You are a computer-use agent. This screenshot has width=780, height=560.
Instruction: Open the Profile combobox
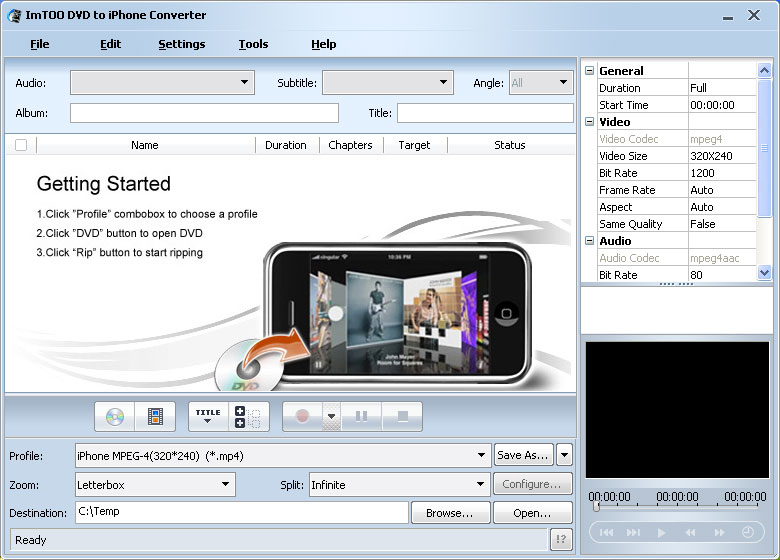coord(283,456)
